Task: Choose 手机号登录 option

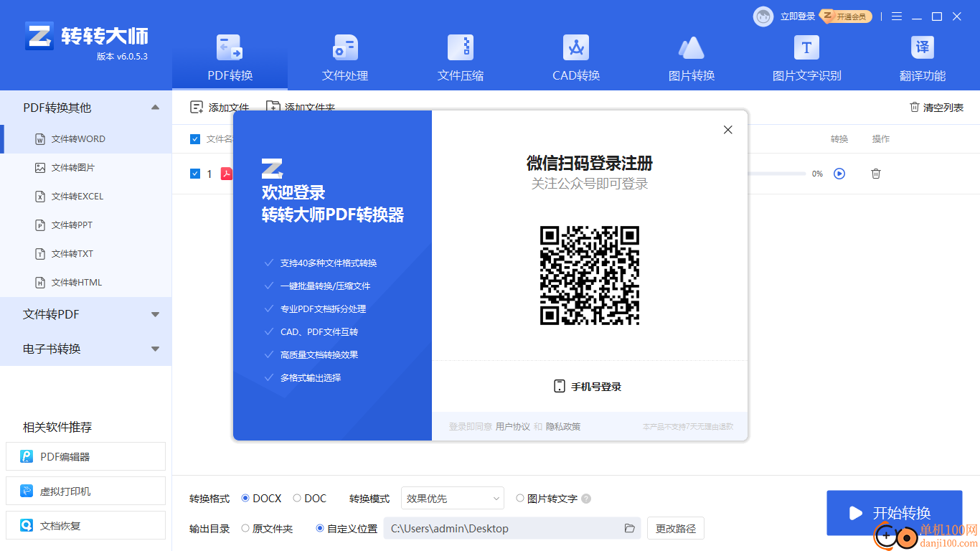Action: (588, 387)
